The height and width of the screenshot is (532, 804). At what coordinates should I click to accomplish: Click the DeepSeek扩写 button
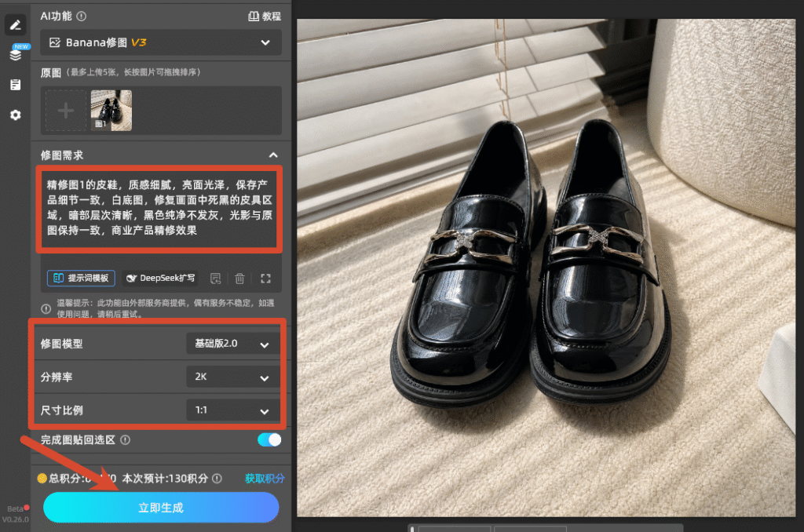pyautogui.click(x=160, y=279)
